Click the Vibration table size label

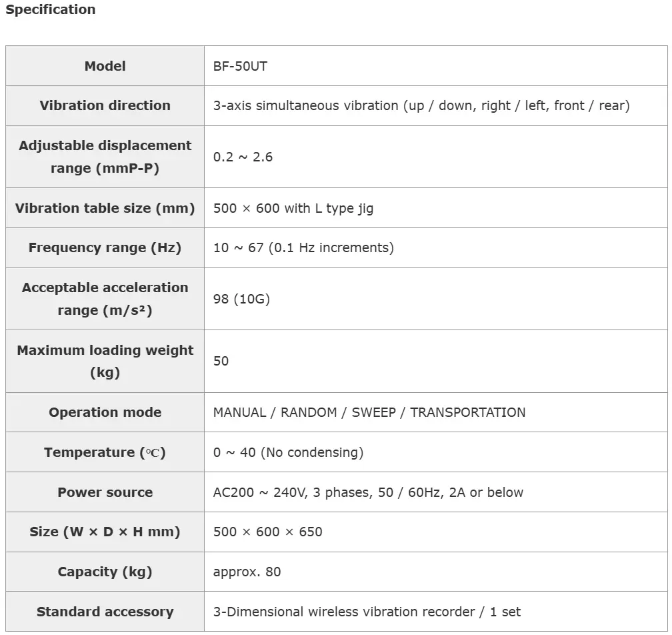105,208
